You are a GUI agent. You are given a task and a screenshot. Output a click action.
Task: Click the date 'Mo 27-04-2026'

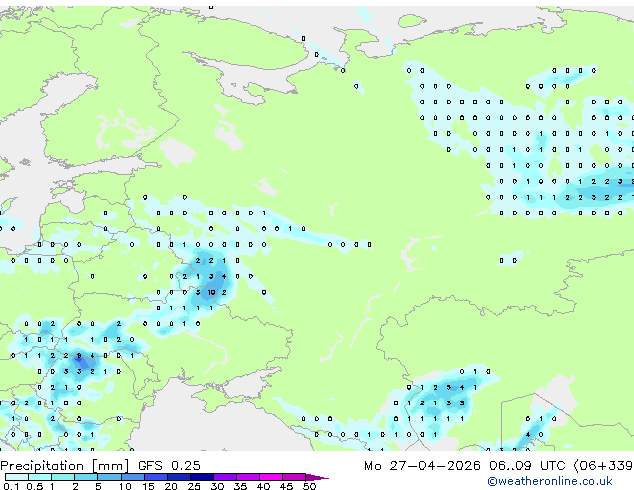(x=422, y=466)
